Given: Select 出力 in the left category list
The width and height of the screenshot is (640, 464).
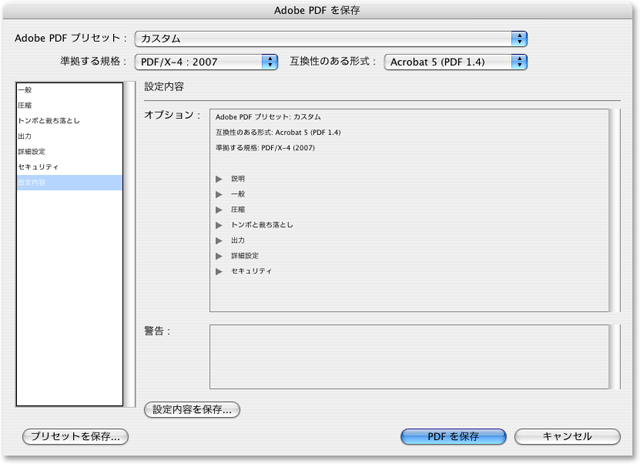Looking at the screenshot, I should pyautogui.click(x=24, y=136).
